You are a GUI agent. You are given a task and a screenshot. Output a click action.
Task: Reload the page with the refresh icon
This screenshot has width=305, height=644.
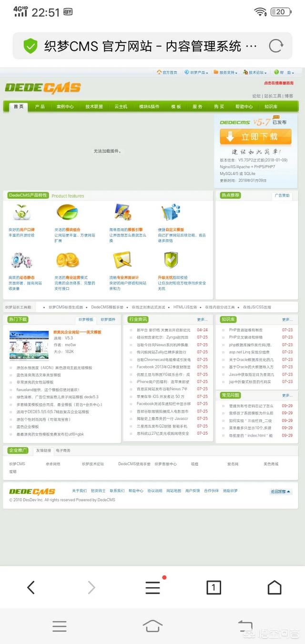[276, 46]
